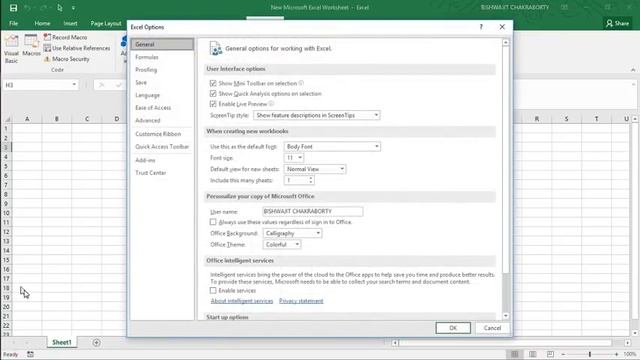Click the Undo icon in title bar

[x=28, y=8]
